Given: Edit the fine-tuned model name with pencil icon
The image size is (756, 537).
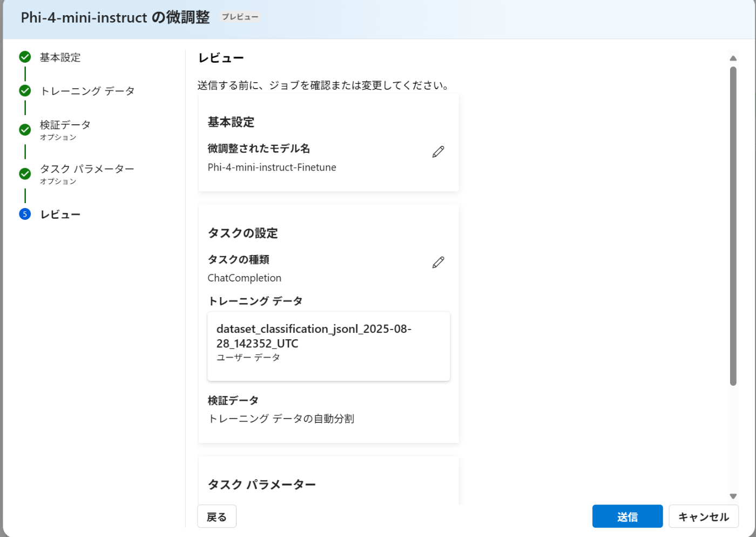Looking at the screenshot, I should 438,152.
